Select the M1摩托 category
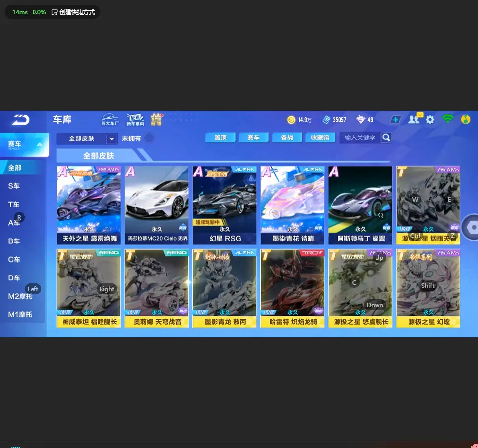Viewport: 478px width, 448px height. (x=20, y=314)
